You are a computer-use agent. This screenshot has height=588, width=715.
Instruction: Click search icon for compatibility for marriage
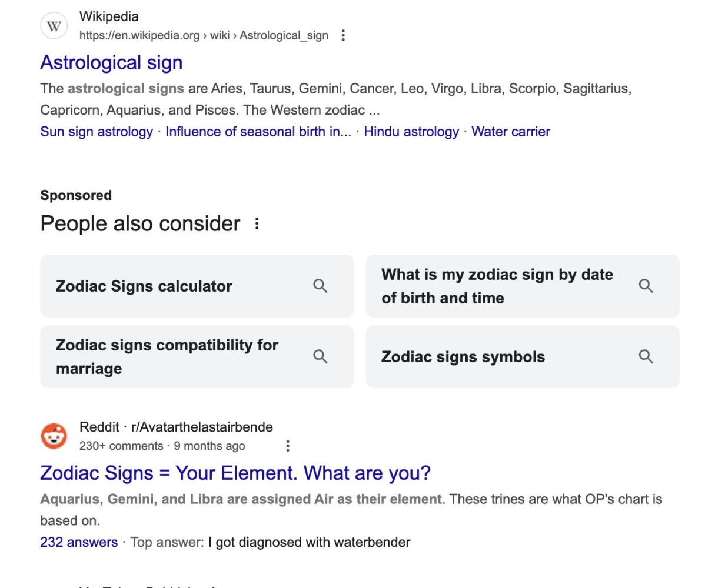[320, 356]
